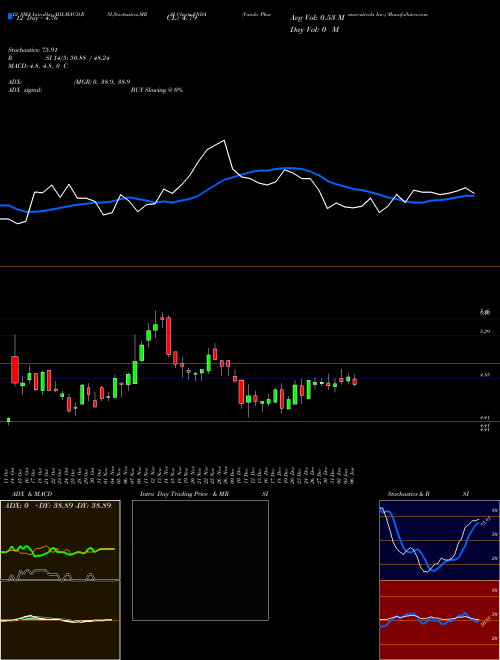The image size is (500, 660).
Task: Click the 'CL: 4.79' closing price text
Action: pos(182,18)
